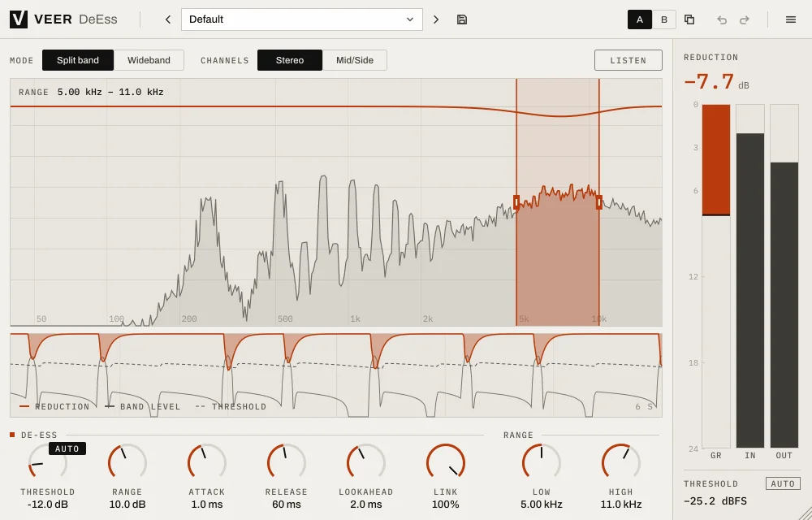Image resolution: width=812 pixels, height=520 pixels.
Task: Click the -12.0 dB threshold value
Action: (x=48, y=505)
